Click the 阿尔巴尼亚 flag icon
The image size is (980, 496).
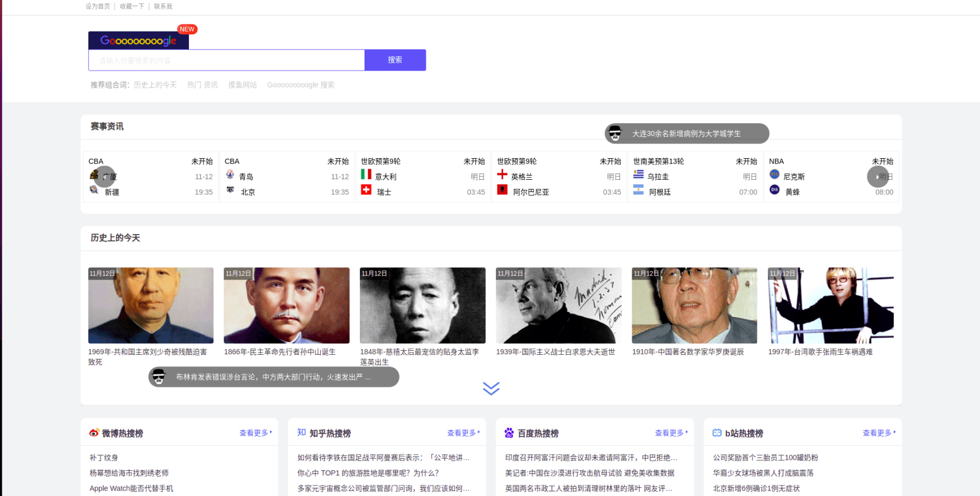click(502, 190)
